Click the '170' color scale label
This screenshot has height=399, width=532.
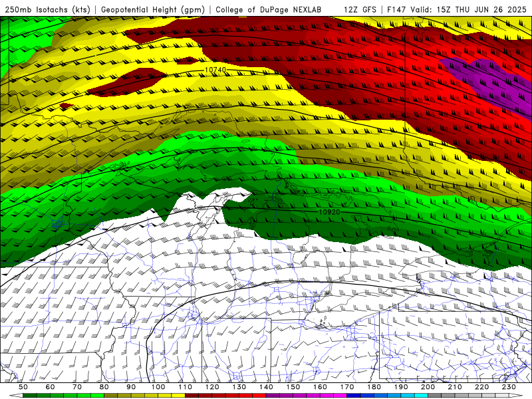pos(346,387)
